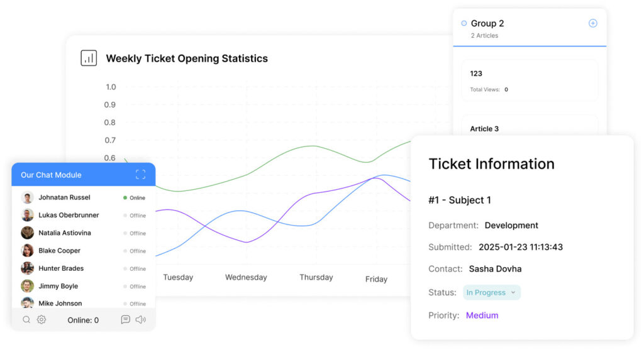Screen dimensions: 644x350
Task: Open chat search with magnifier icon
Action: tap(26, 320)
